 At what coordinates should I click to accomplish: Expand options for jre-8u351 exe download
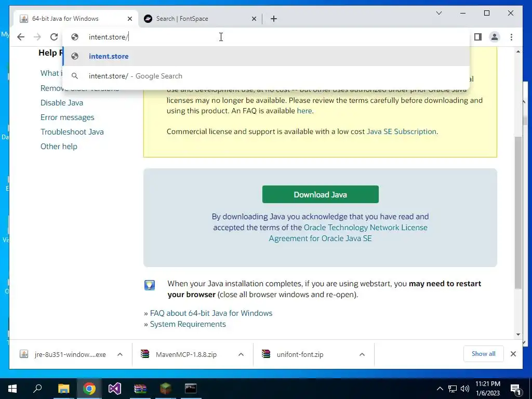coord(120,354)
